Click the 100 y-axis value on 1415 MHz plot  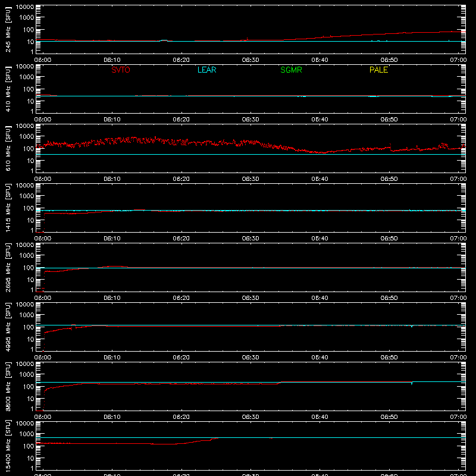29,208
